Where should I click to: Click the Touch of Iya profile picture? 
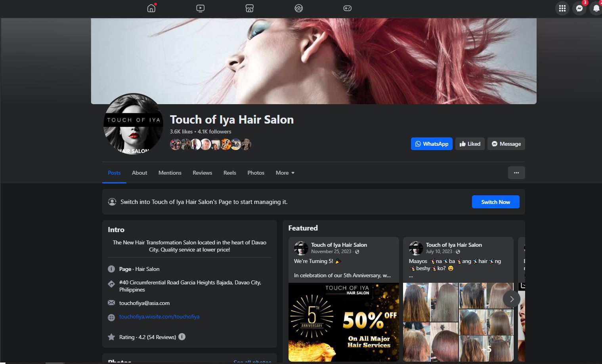133,124
